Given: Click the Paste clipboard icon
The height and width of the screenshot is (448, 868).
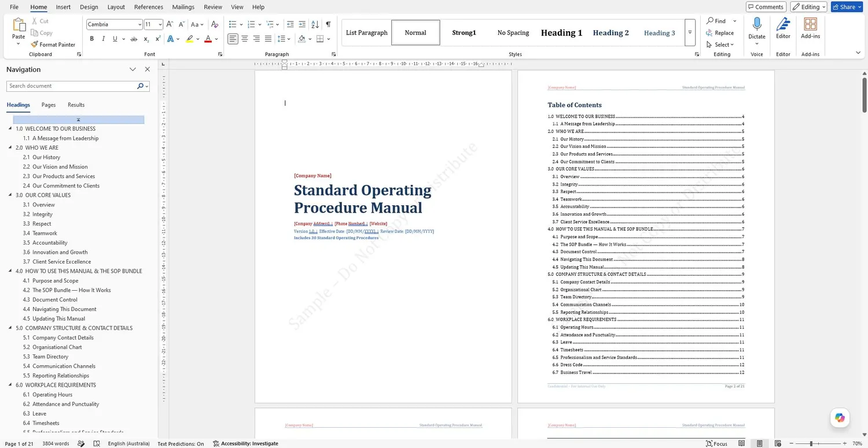Looking at the screenshot, I should tap(19, 25).
